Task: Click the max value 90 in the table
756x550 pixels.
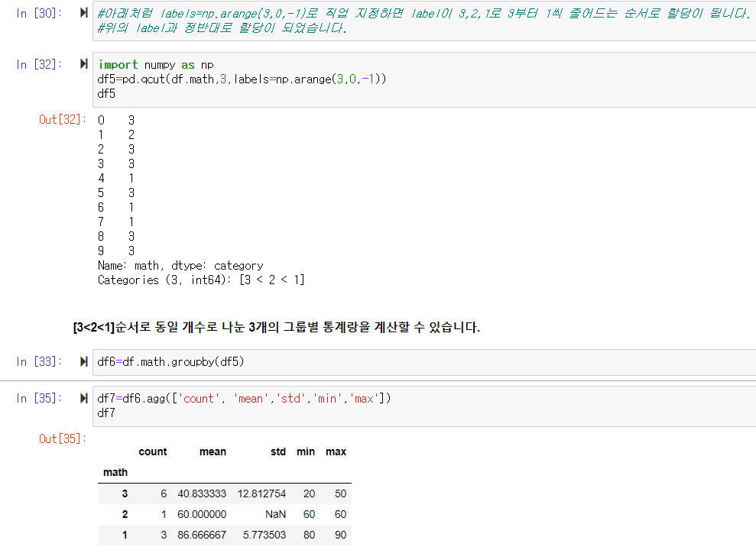Action: pyautogui.click(x=340, y=535)
